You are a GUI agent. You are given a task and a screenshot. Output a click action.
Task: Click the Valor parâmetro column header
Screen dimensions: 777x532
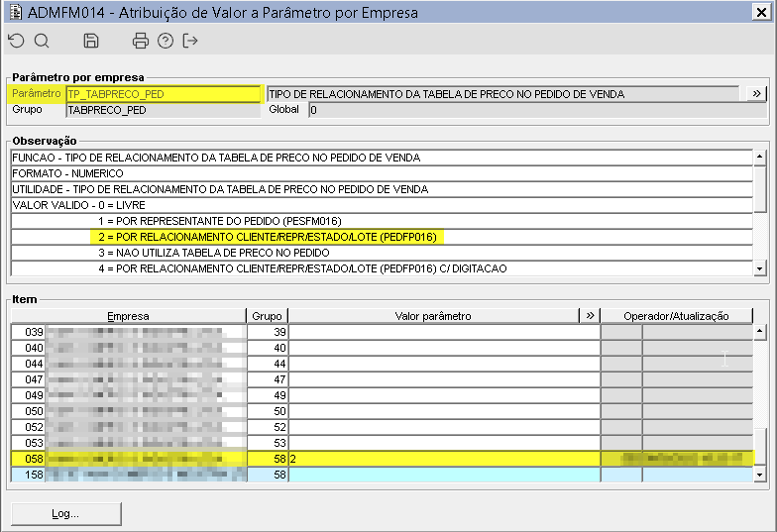tap(434, 315)
